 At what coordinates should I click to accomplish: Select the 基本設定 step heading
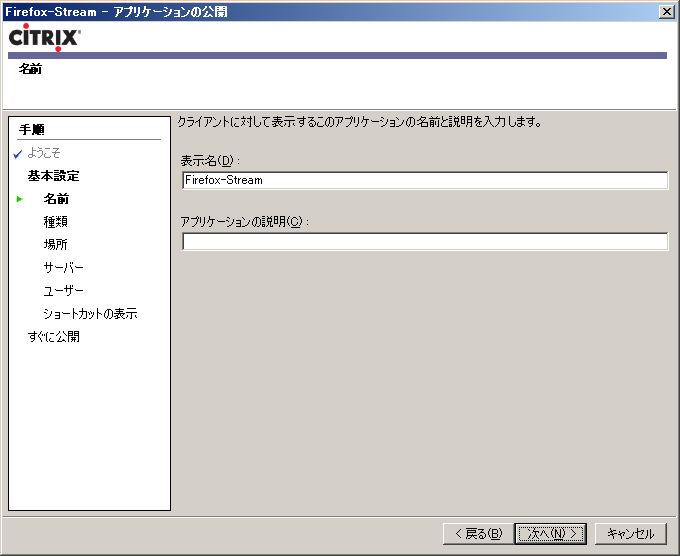click(x=53, y=176)
